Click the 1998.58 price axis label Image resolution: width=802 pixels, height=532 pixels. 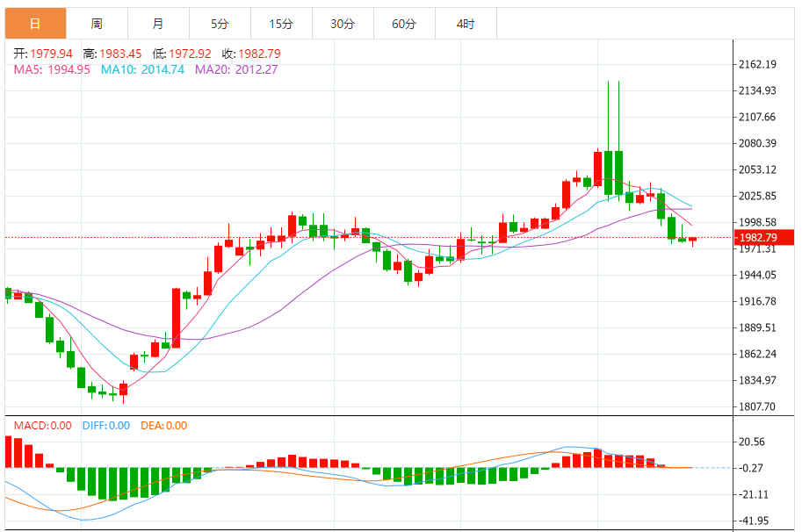(757, 222)
